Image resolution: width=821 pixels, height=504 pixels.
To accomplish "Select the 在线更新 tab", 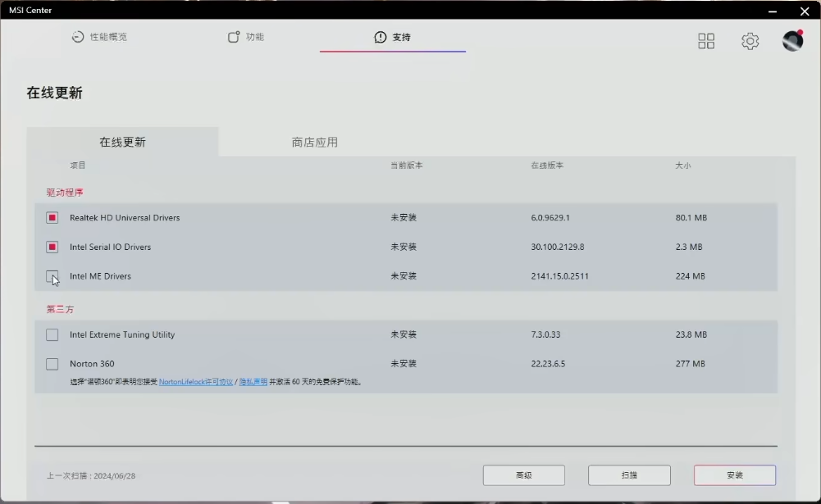I will click(x=122, y=142).
